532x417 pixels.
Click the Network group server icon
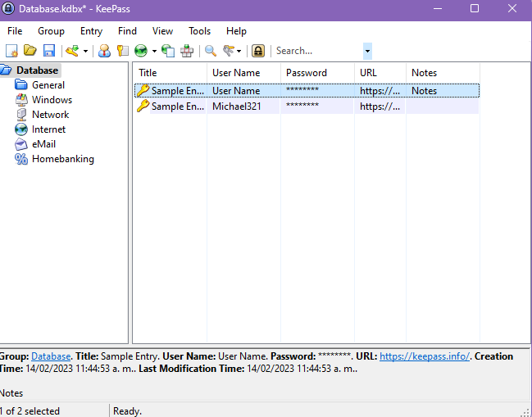(x=21, y=115)
